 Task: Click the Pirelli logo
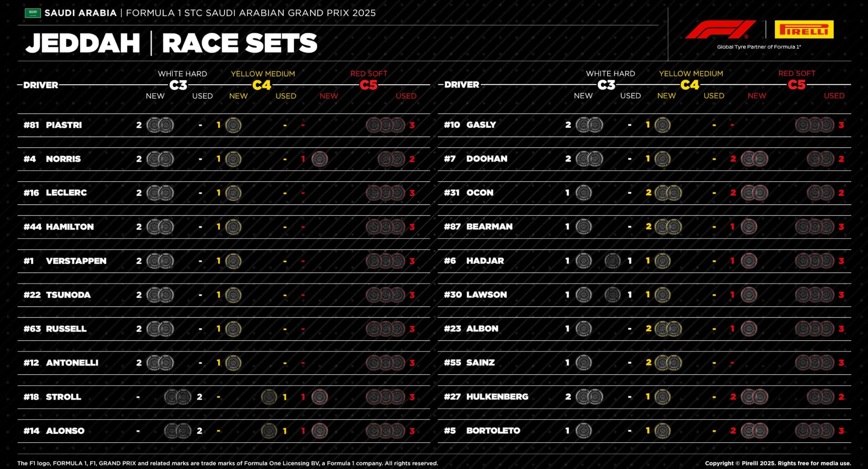tap(804, 30)
